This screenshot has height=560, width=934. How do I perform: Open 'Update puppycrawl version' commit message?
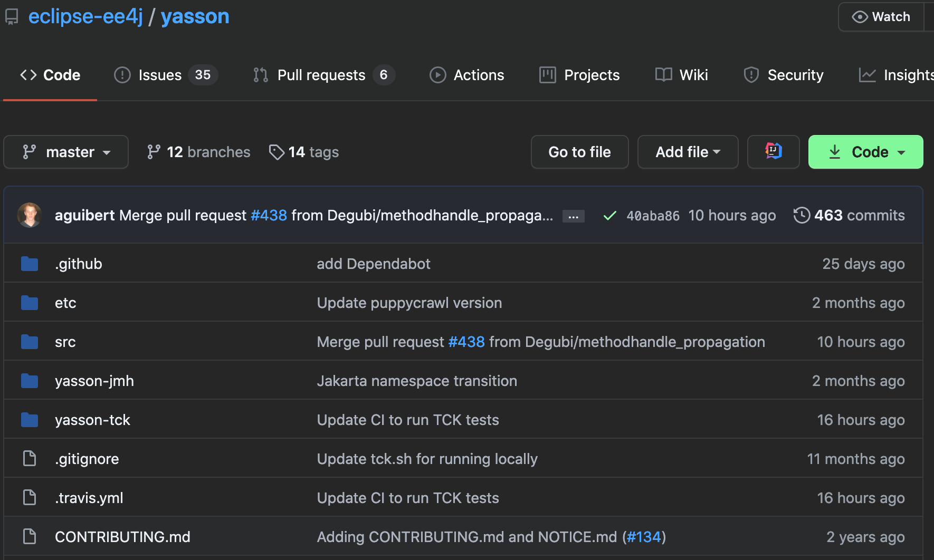(x=409, y=303)
